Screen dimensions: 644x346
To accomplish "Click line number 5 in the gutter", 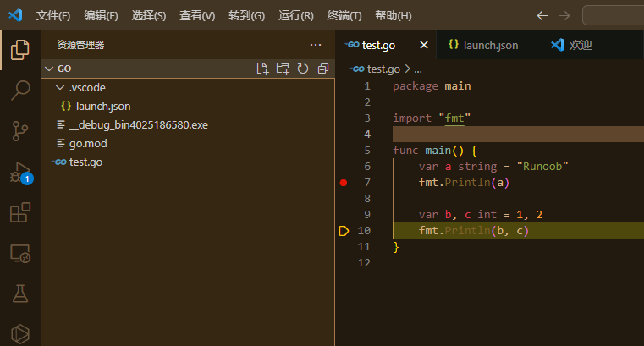I will pos(367,151).
